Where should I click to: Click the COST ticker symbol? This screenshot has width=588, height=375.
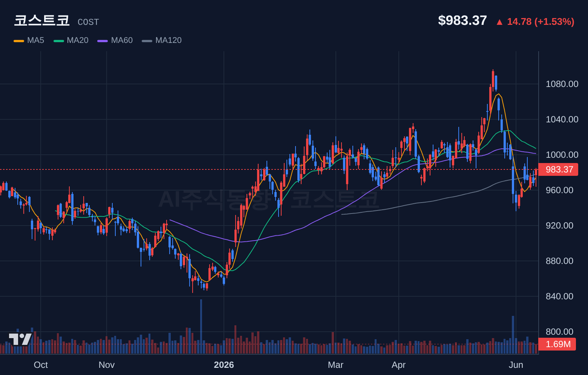click(x=88, y=22)
